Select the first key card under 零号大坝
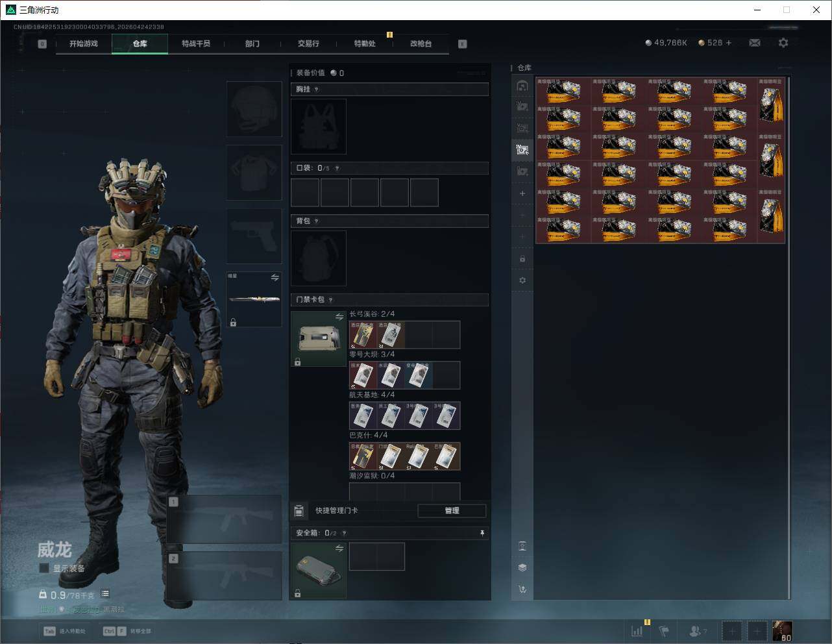 tap(363, 375)
